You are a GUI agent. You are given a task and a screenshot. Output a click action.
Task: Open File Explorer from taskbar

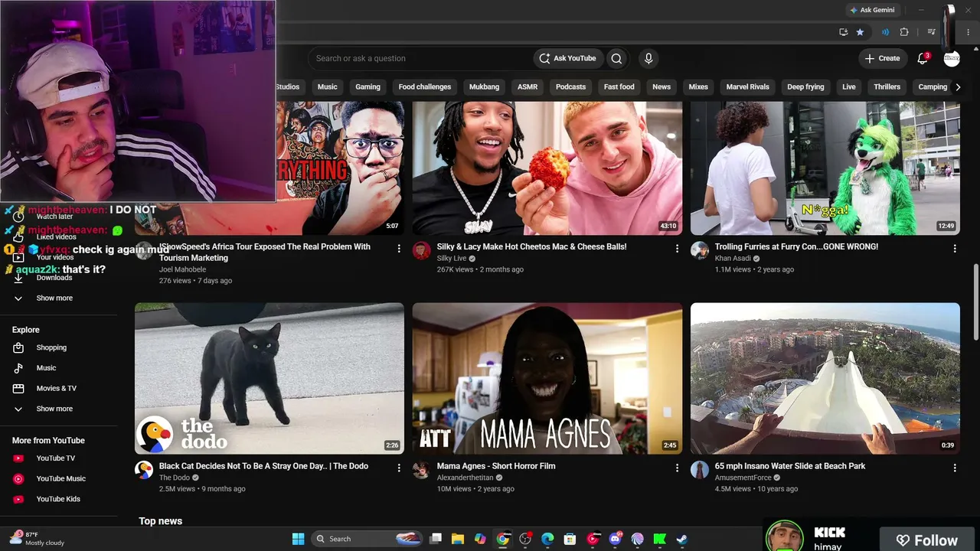point(458,539)
